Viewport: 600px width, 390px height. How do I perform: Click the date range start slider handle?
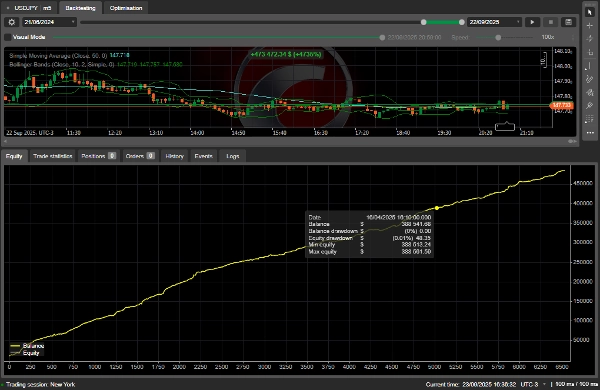tap(424, 22)
